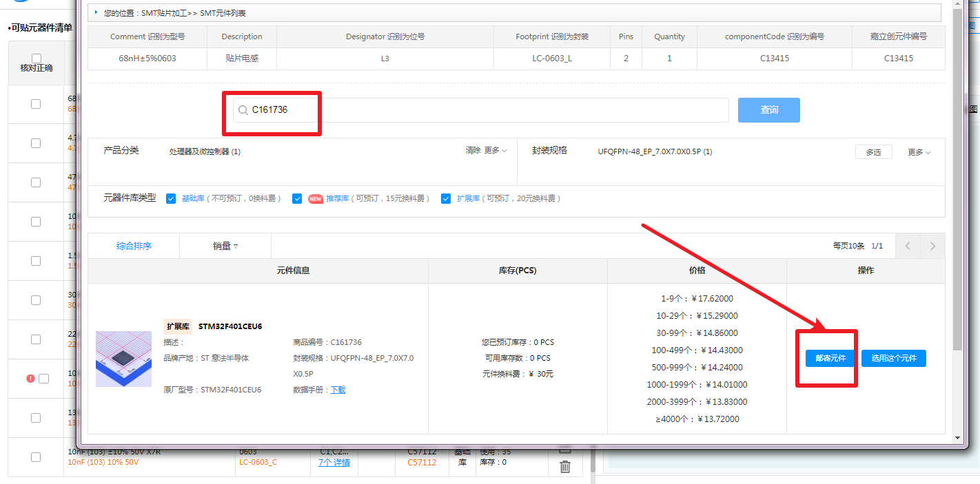This screenshot has height=484, width=980.
Task: Click the NEW badge beside 推荐库
Action: pos(316,199)
